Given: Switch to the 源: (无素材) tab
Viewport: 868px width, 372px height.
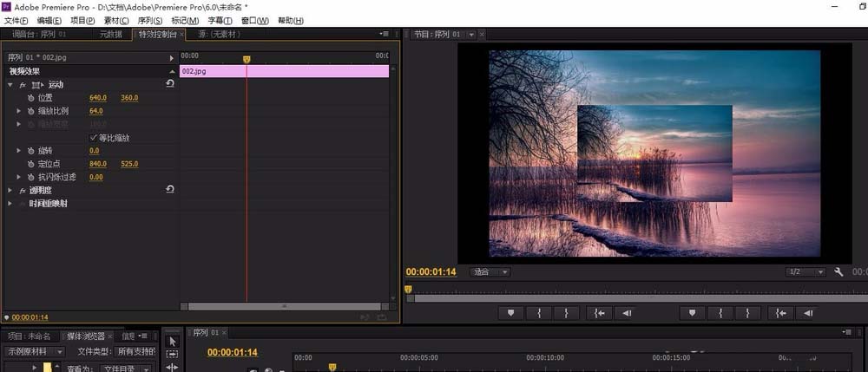Looking at the screenshot, I should (220, 35).
